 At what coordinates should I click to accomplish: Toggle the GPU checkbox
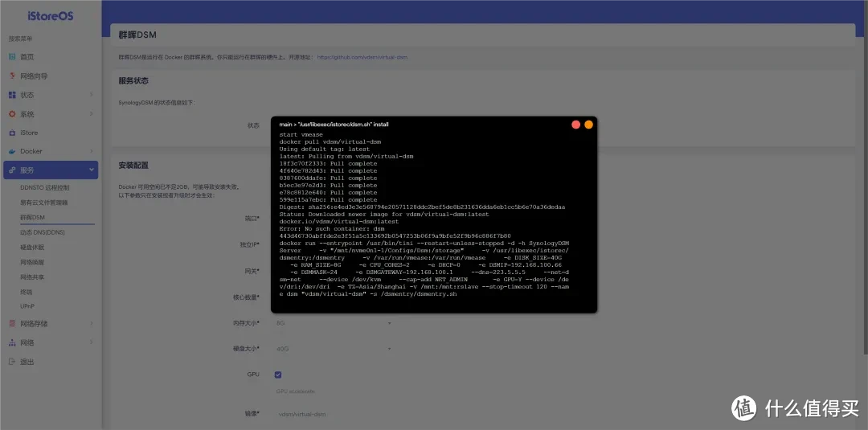pyautogui.click(x=278, y=375)
